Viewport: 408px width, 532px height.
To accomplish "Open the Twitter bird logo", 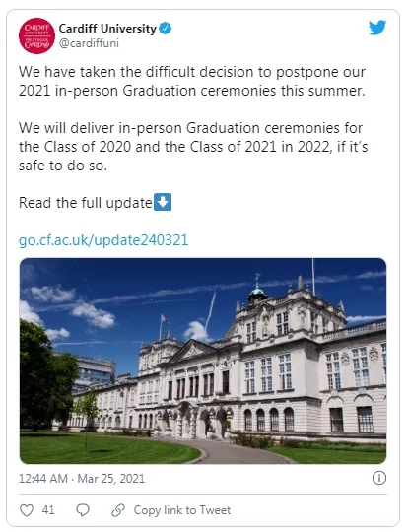I will [x=377, y=28].
